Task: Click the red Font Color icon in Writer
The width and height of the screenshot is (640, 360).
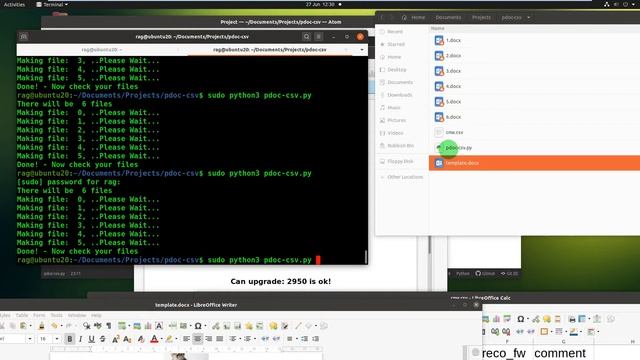Action: [x=154, y=339]
